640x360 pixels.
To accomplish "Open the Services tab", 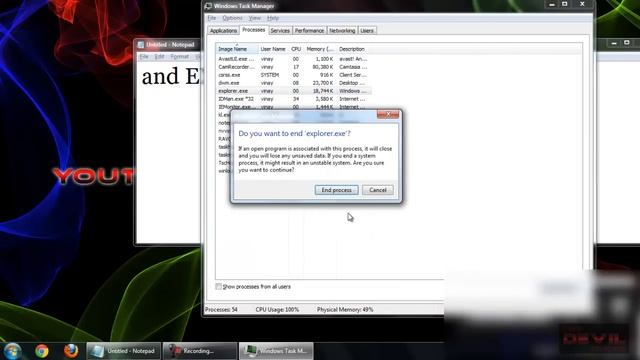I will point(280,31).
